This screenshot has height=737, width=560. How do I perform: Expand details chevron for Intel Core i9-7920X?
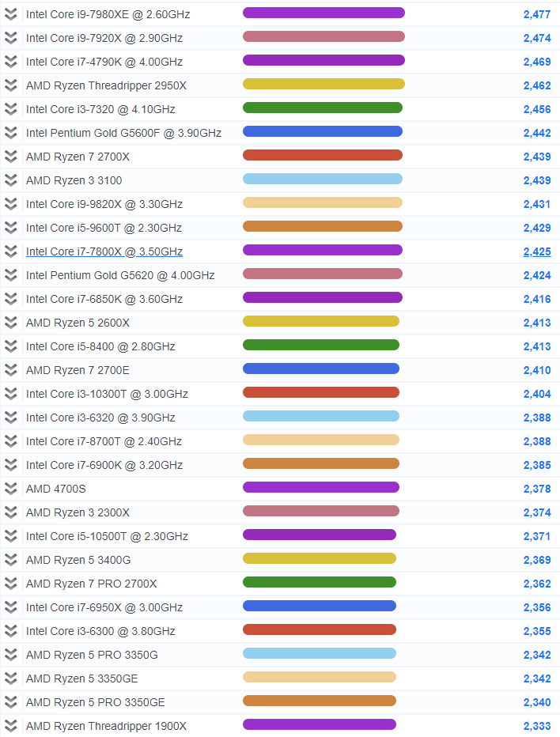[11, 38]
